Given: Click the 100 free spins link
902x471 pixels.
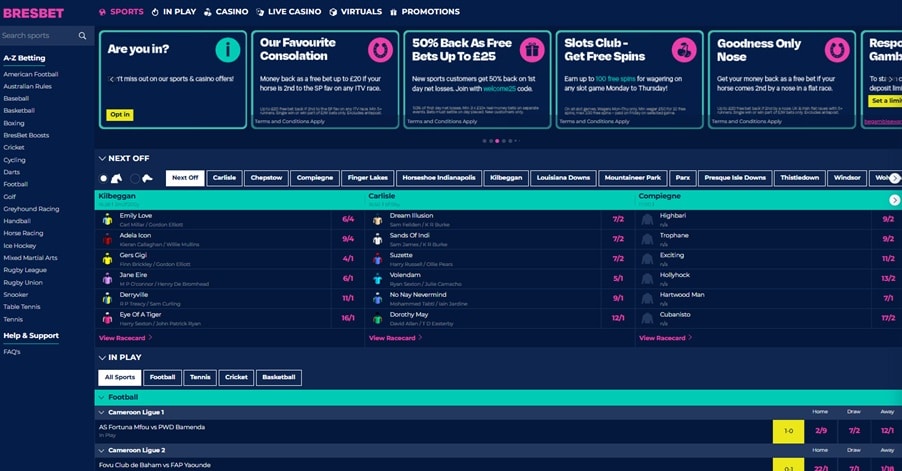Looking at the screenshot, I should (x=615, y=79).
